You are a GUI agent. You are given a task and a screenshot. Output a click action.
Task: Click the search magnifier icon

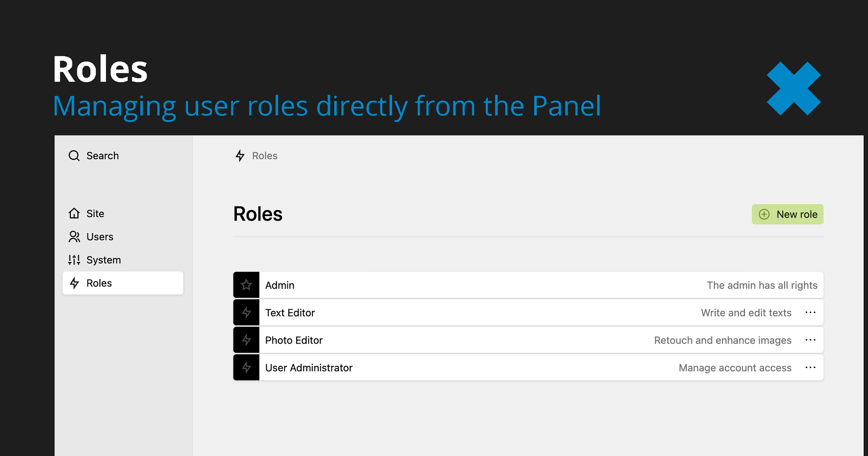tap(74, 156)
